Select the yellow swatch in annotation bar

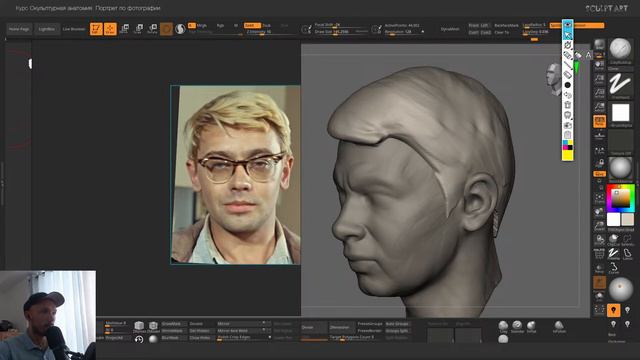click(x=568, y=155)
